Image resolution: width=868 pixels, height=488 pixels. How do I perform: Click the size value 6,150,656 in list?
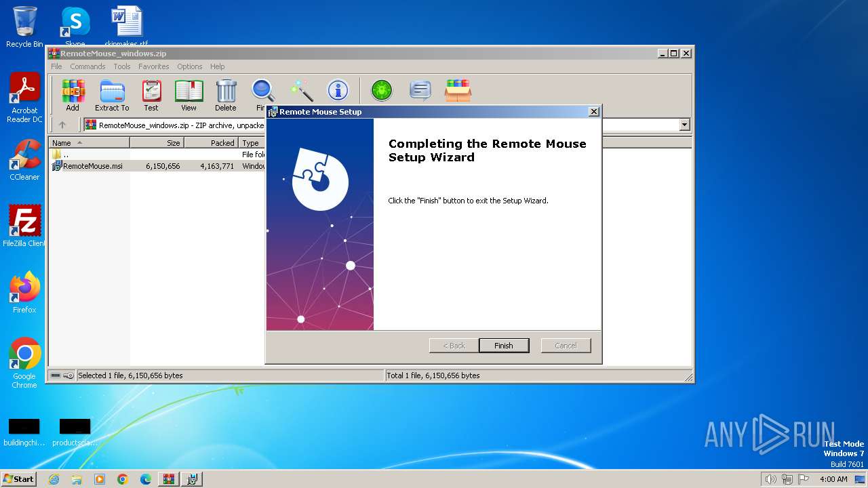[x=163, y=166]
